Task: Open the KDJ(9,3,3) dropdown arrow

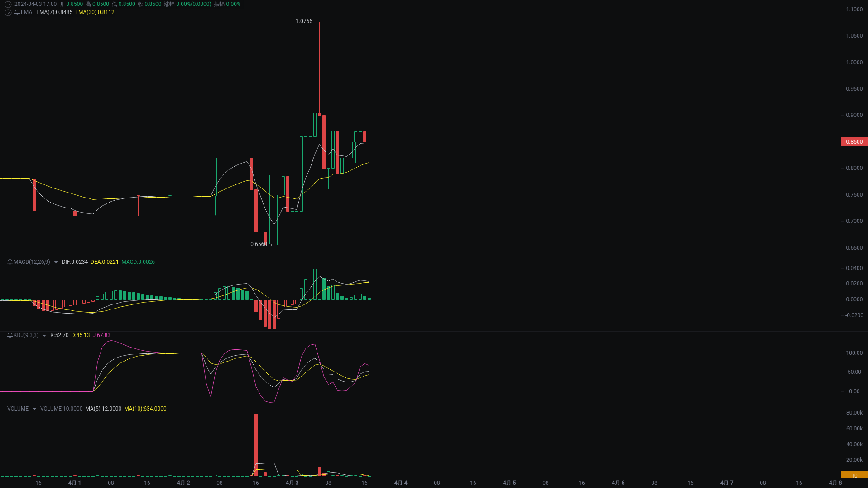Action: 44,336
